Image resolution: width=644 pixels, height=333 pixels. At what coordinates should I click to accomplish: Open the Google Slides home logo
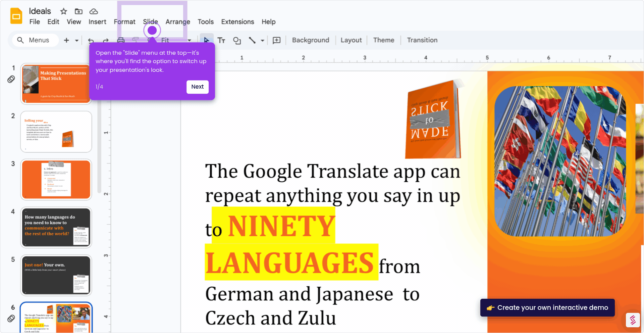click(x=16, y=16)
